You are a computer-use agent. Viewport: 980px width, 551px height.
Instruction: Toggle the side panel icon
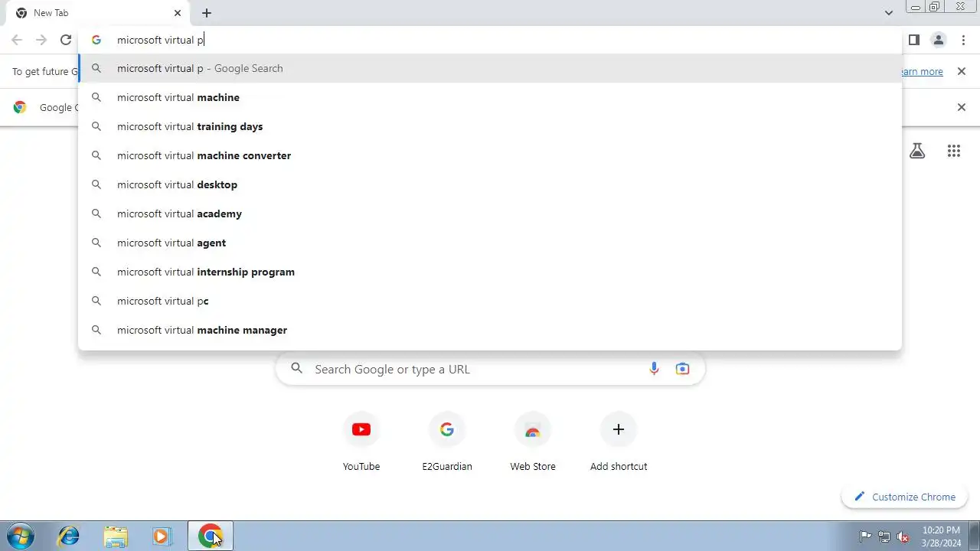913,40
